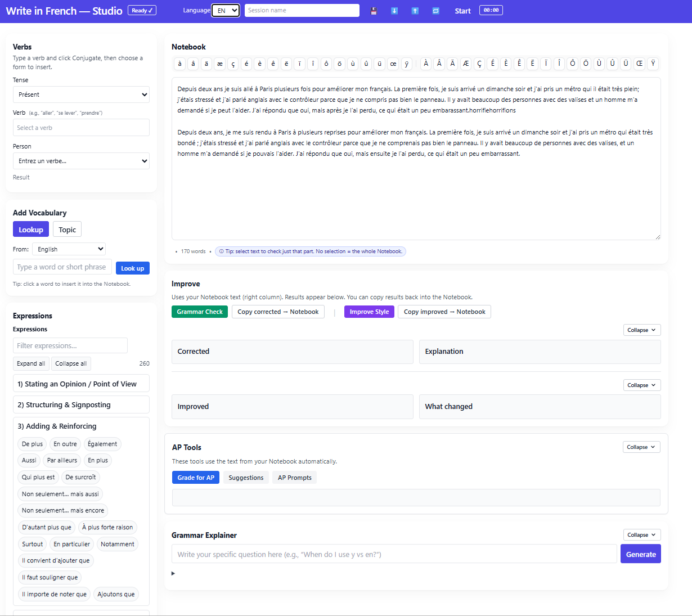Insert the û accented character
The image size is (692, 616).
click(x=366, y=64)
